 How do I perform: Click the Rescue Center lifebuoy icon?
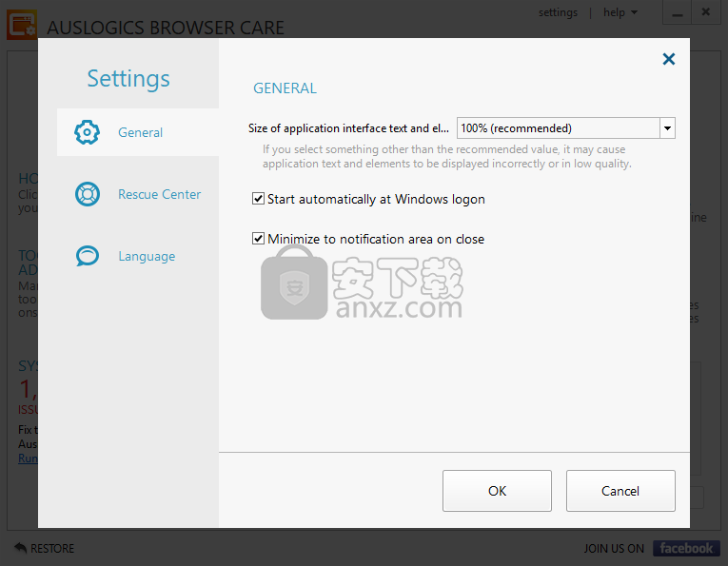[88, 194]
